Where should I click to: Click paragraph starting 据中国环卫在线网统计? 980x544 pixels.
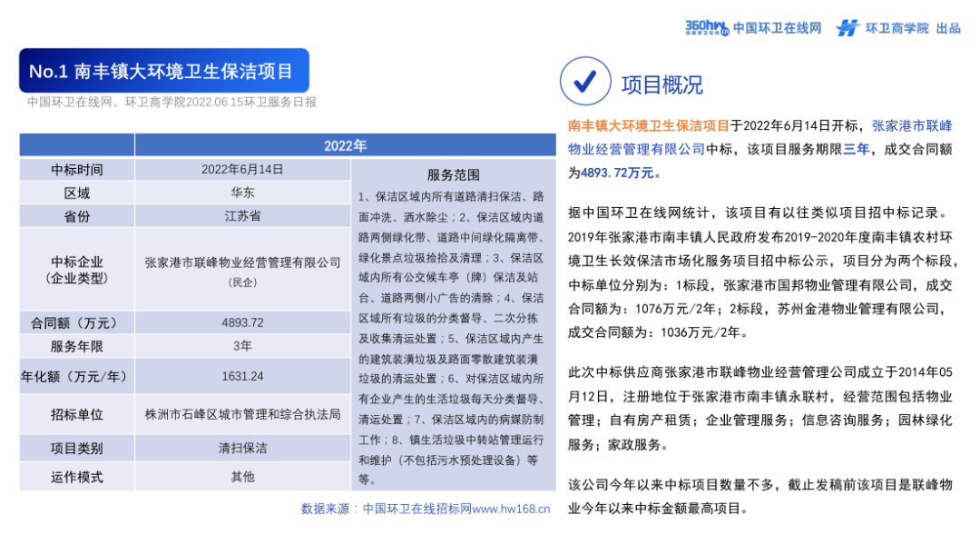[x=762, y=272]
